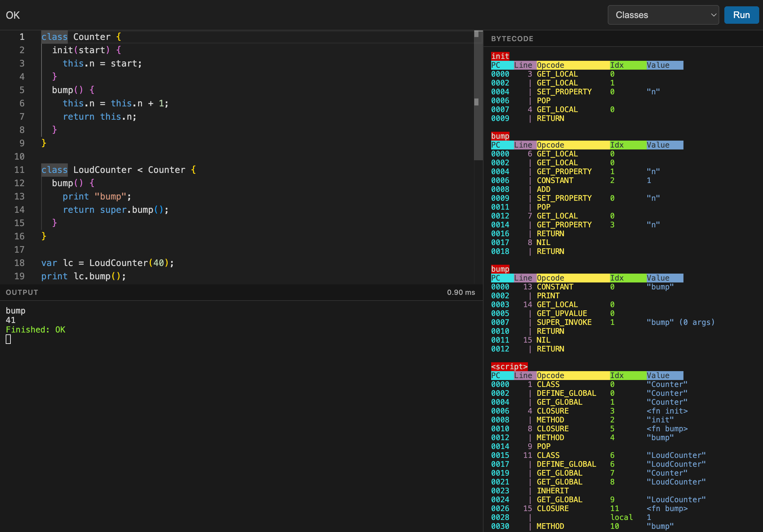Click the editor scrollbar thumb

478,96
